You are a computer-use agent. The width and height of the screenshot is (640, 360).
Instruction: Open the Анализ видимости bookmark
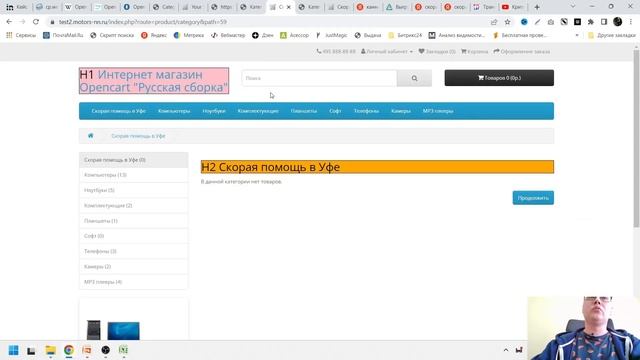pos(456,36)
